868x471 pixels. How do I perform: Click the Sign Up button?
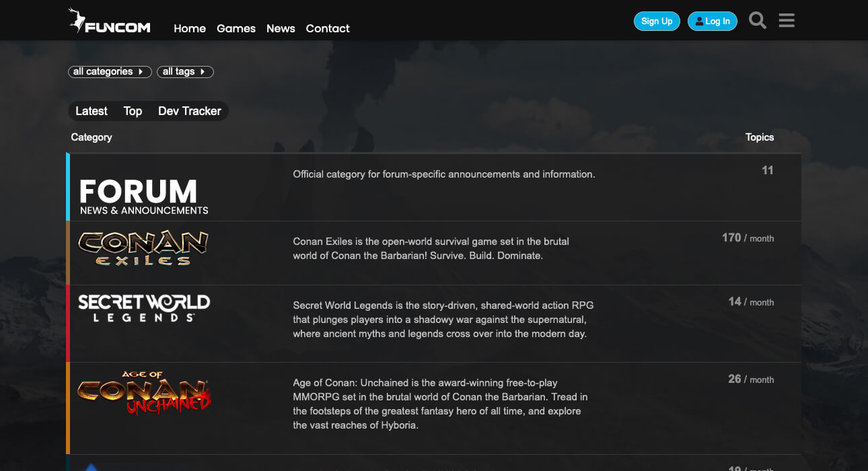click(x=657, y=22)
